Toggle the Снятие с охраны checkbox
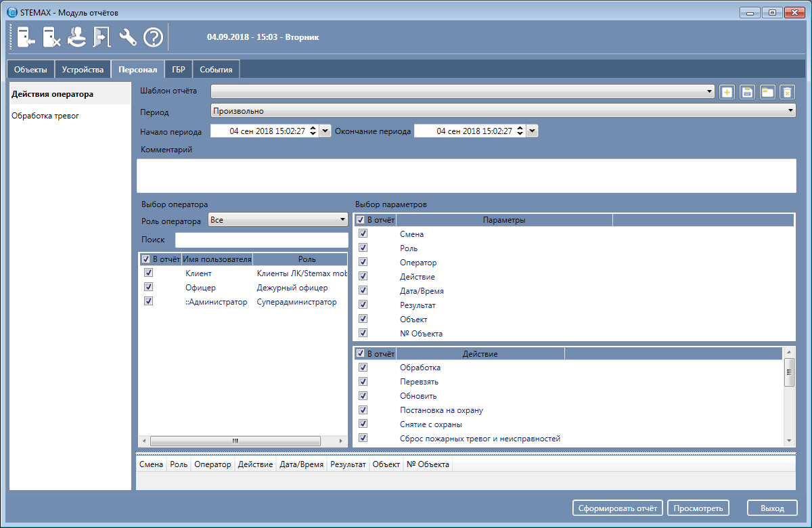The height and width of the screenshot is (528, 812). point(363,423)
